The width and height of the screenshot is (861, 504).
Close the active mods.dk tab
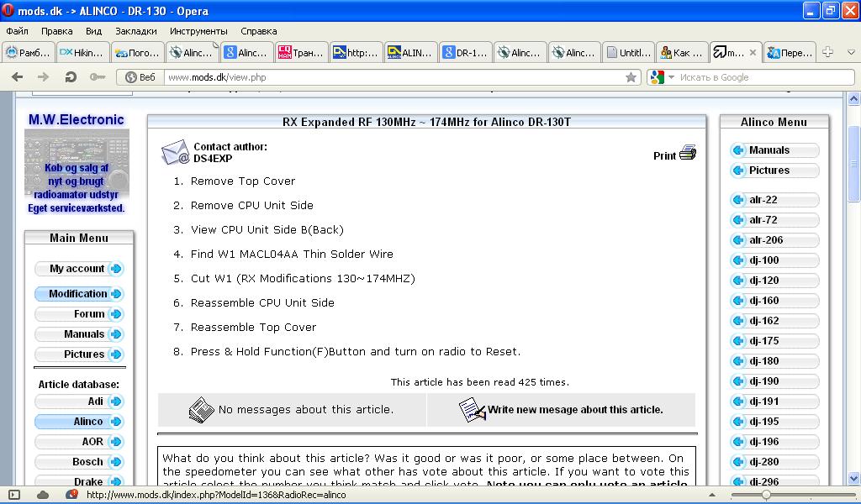click(753, 53)
